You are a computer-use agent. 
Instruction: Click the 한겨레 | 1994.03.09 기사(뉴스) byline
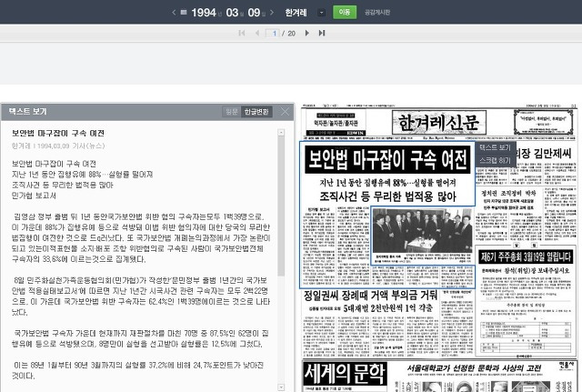pos(58,146)
